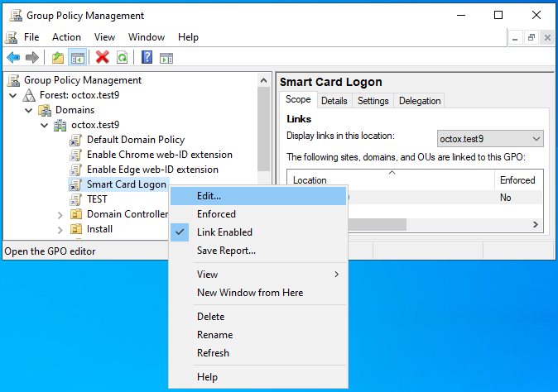Toggle the Show/Hide Console Tree icon
This screenshot has height=392, width=558.
point(77,57)
